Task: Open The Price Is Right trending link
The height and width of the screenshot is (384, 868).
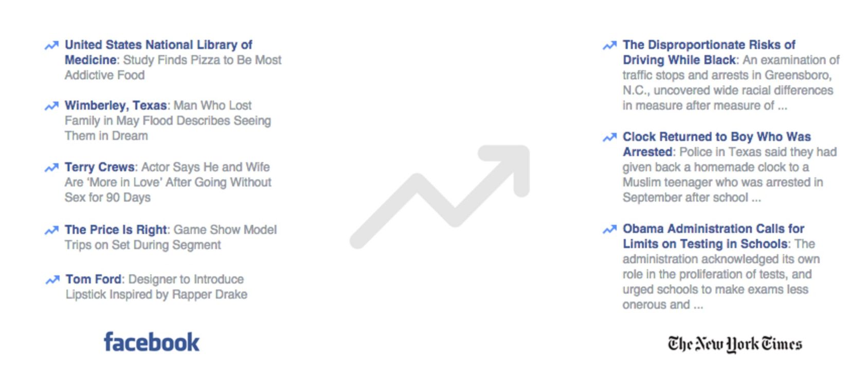Action: pos(116,230)
